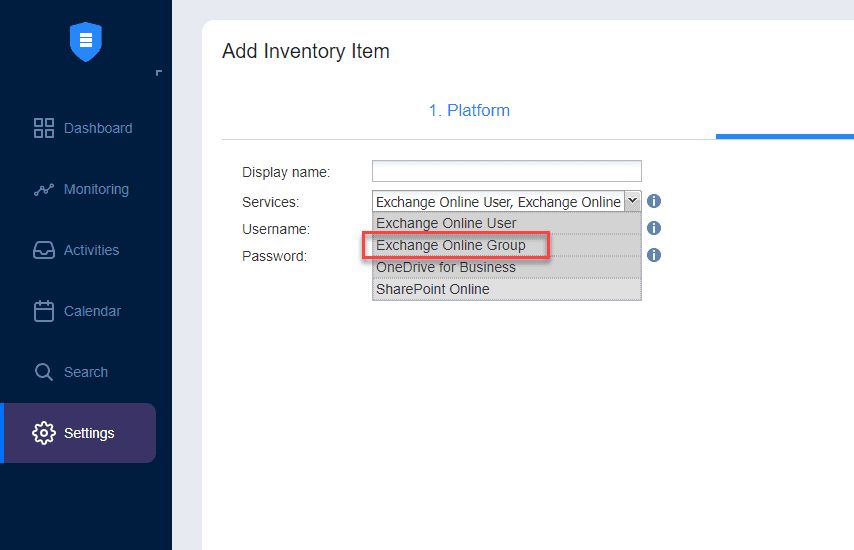This screenshot has width=854, height=550.
Task: Select SharePoint Online in services list
Action: tap(433, 289)
